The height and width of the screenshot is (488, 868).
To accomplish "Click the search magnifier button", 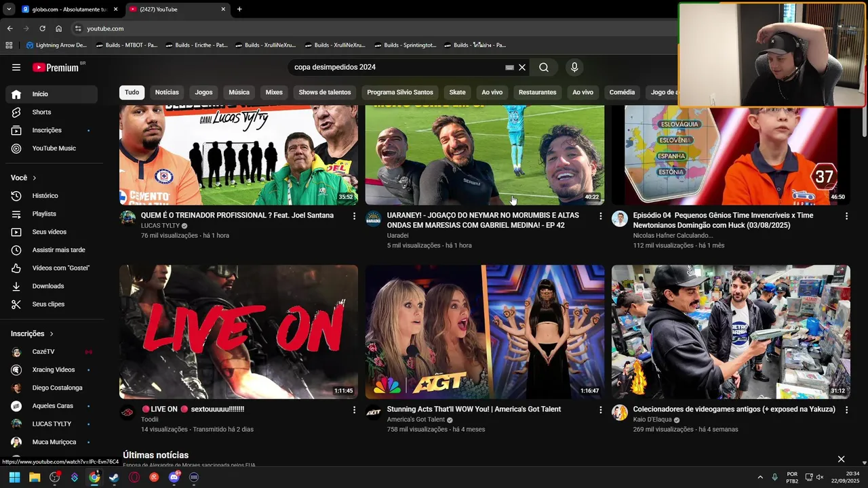I will tap(544, 67).
